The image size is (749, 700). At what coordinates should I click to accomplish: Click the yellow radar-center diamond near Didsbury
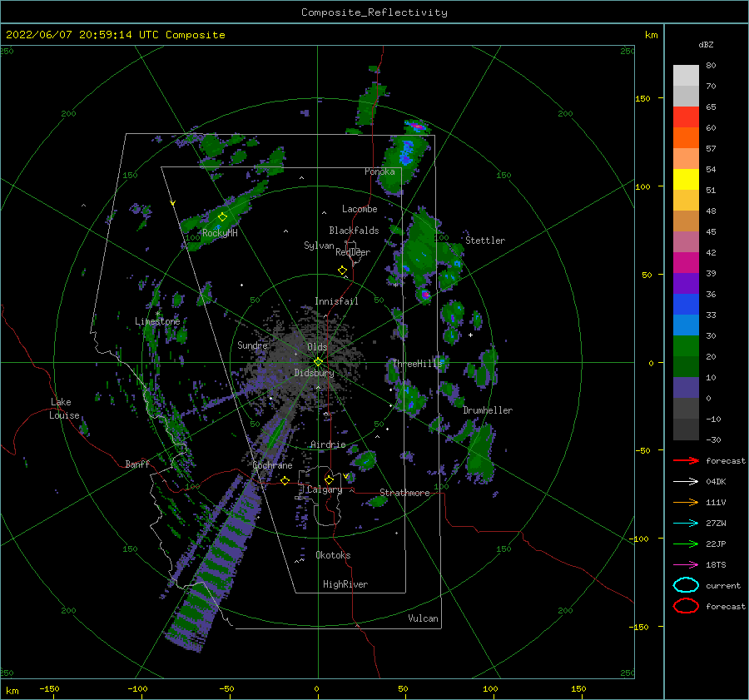click(318, 362)
